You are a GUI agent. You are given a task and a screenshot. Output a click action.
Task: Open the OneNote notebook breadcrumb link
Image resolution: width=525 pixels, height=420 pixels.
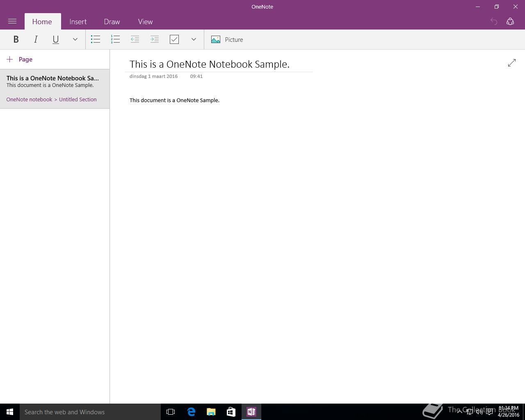29,99
